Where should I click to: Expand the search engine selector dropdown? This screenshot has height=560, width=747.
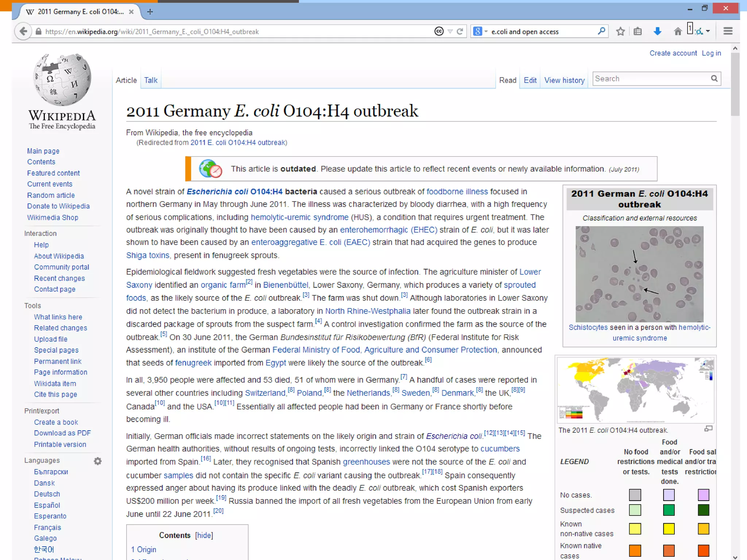click(x=486, y=31)
